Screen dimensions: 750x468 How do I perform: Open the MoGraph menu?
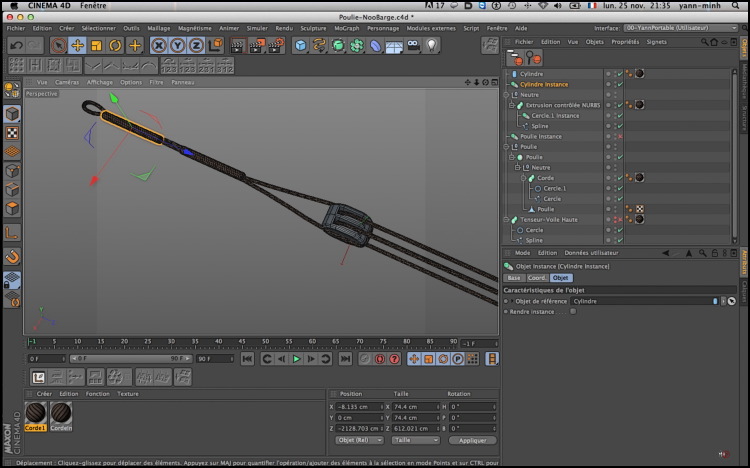(x=347, y=28)
